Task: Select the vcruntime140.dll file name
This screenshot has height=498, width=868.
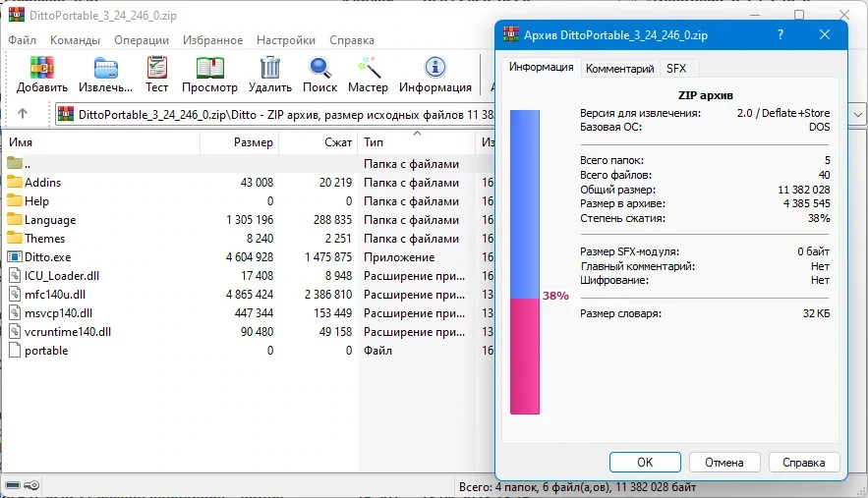Action: pyautogui.click(x=68, y=332)
